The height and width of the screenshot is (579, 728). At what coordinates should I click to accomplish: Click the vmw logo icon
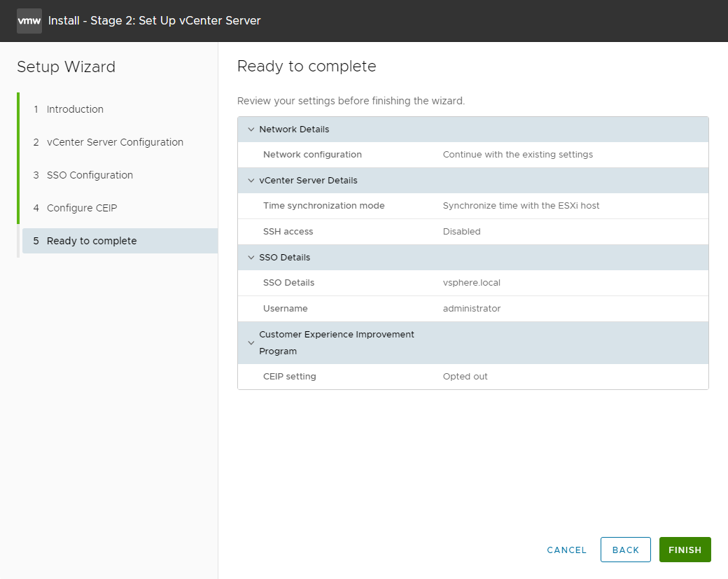pyautogui.click(x=29, y=21)
